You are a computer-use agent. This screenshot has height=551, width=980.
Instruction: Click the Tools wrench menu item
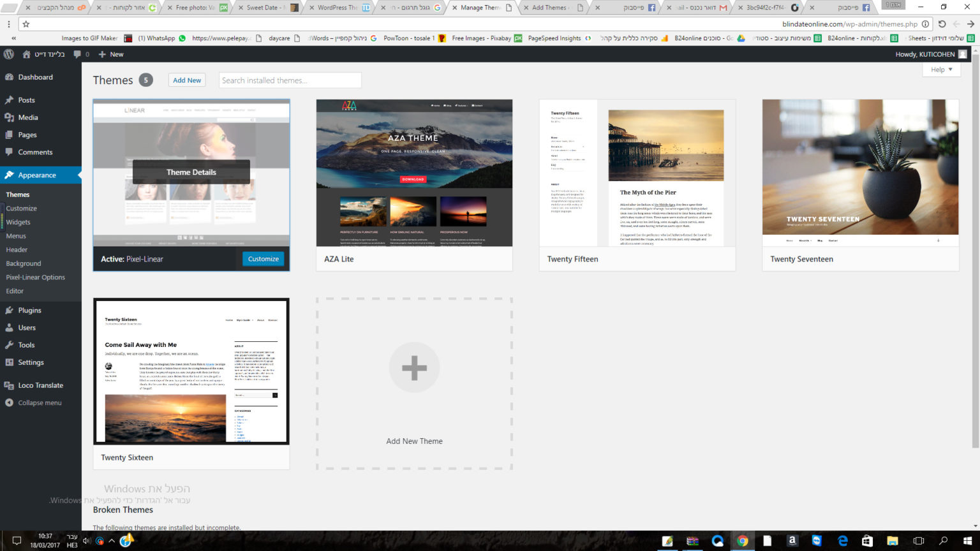[26, 345]
